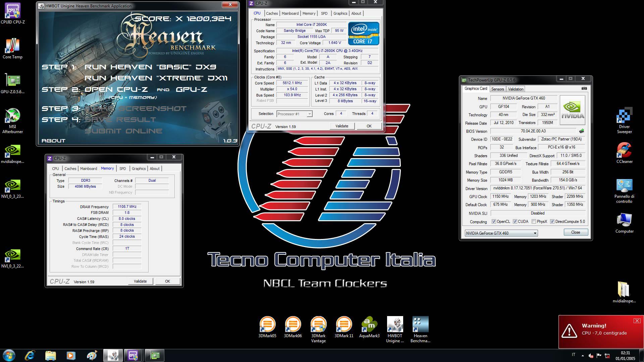The width and height of the screenshot is (644, 362).
Task: Launch 3DMark 11 shortcut
Action: click(344, 327)
